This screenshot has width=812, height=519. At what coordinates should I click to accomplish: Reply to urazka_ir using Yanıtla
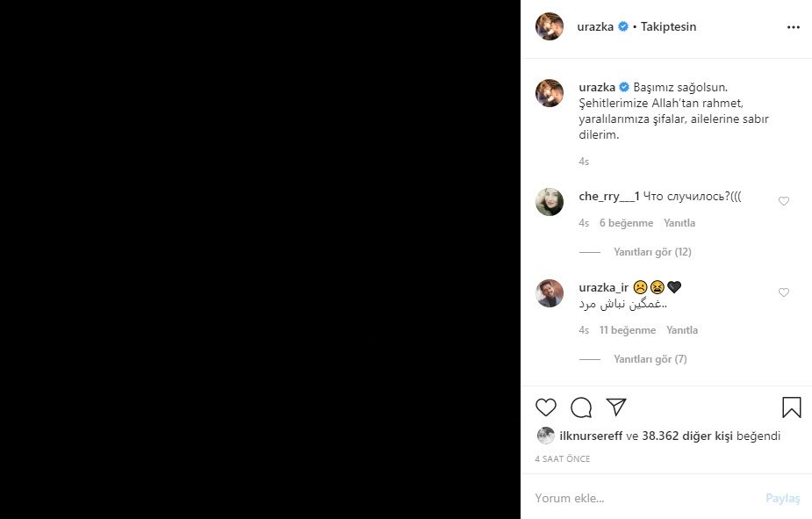coord(682,330)
